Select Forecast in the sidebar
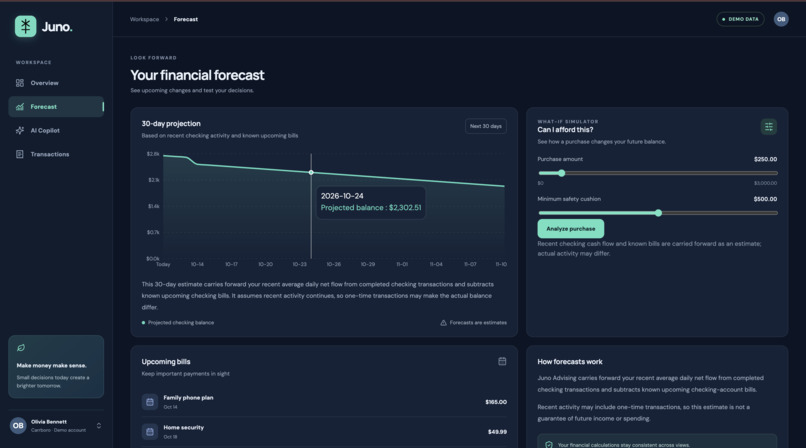Image resolution: width=806 pixels, height=448 pixels. [56, 107]
